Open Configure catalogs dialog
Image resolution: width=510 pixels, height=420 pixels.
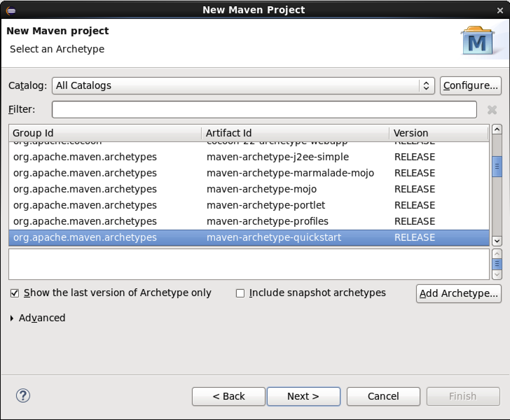(x=470, y=86)
